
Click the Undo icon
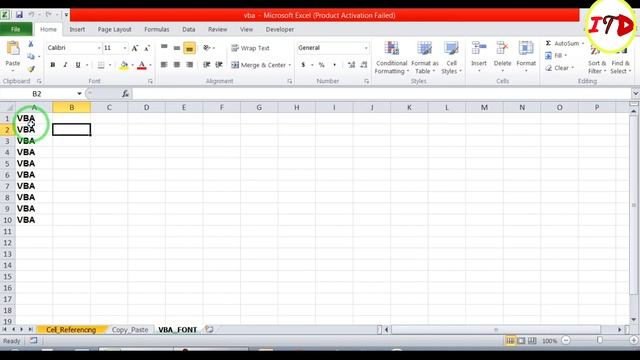31,15
